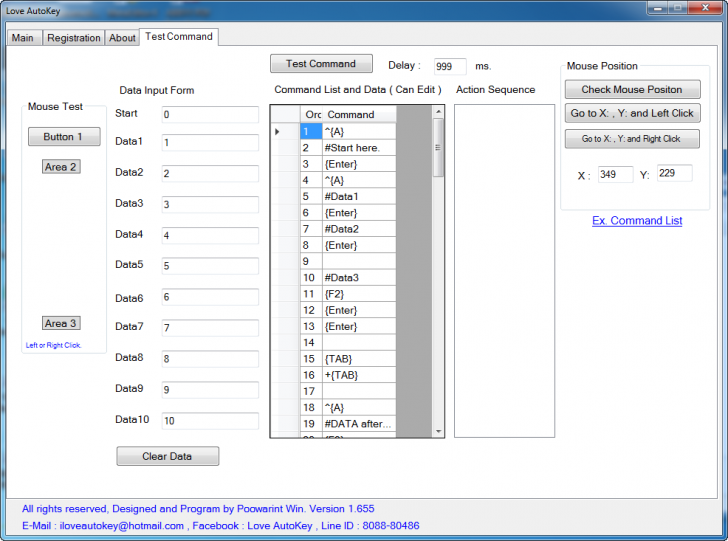Click 'Go to X: , Y: and Left Click'
This screenshot has width=728, height=541.
[632, 113]
